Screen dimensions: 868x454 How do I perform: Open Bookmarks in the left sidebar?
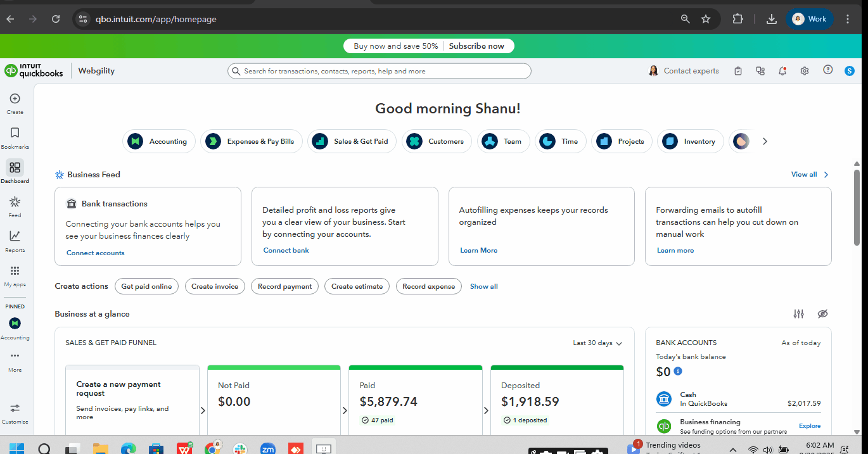(x=15, y=133)
